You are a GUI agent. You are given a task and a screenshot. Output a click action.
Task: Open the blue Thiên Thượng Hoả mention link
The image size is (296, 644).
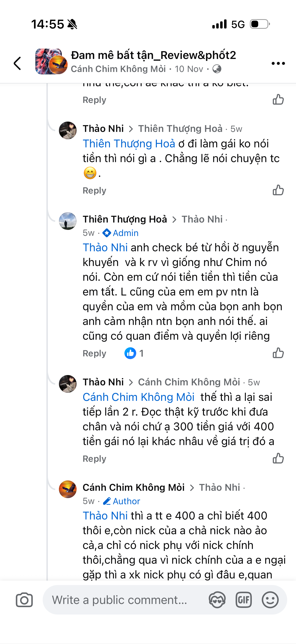[129, 144]
